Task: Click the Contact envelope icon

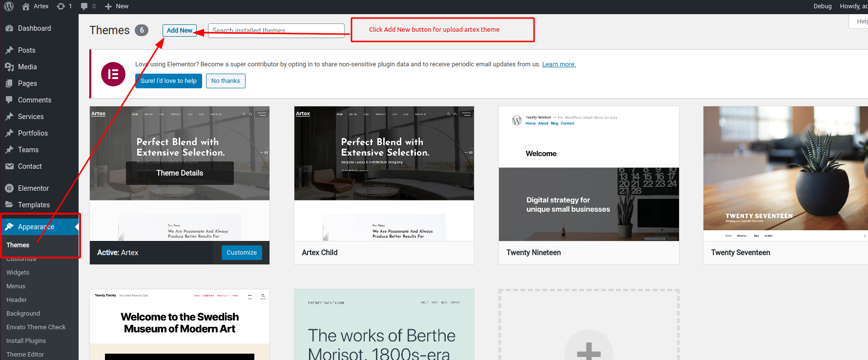Action: pos(9,166)
